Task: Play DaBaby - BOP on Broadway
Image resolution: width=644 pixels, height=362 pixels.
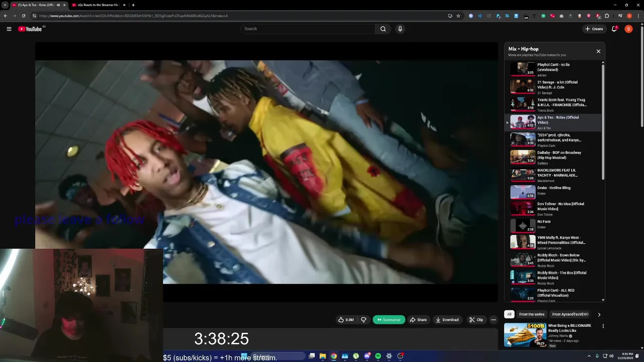Action: click(553, 157)
